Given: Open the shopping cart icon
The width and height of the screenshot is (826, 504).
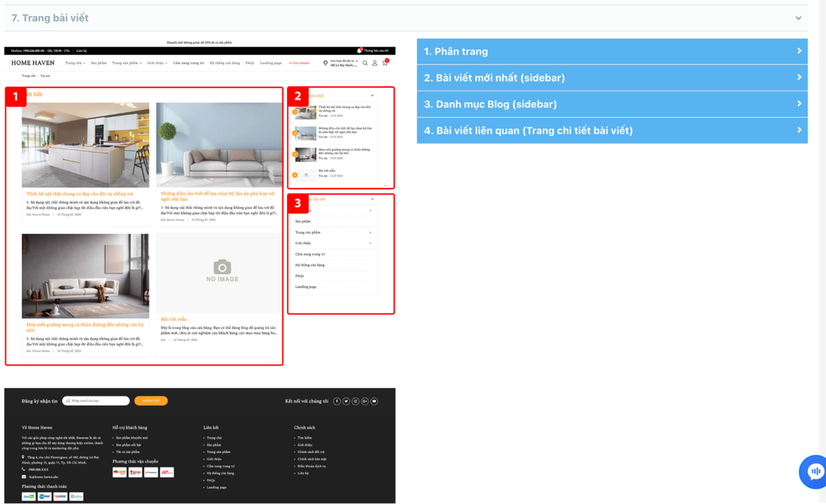Looking at the screenshot, I should (x=385, y=63).
